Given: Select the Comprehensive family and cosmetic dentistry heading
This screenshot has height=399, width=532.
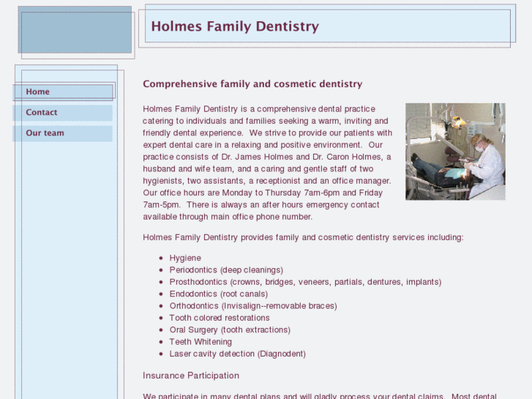Looking at the screenshot, I should click(x=252, y=84).
